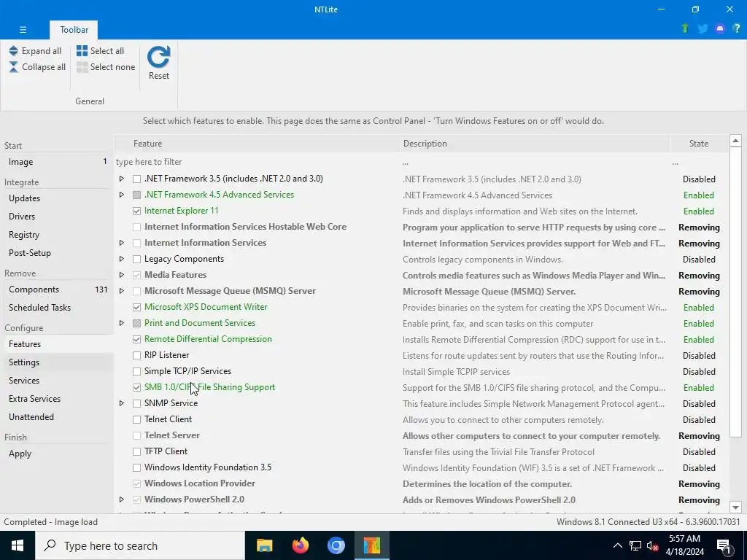Click the Collapse all icon

(x=13, y=67)
